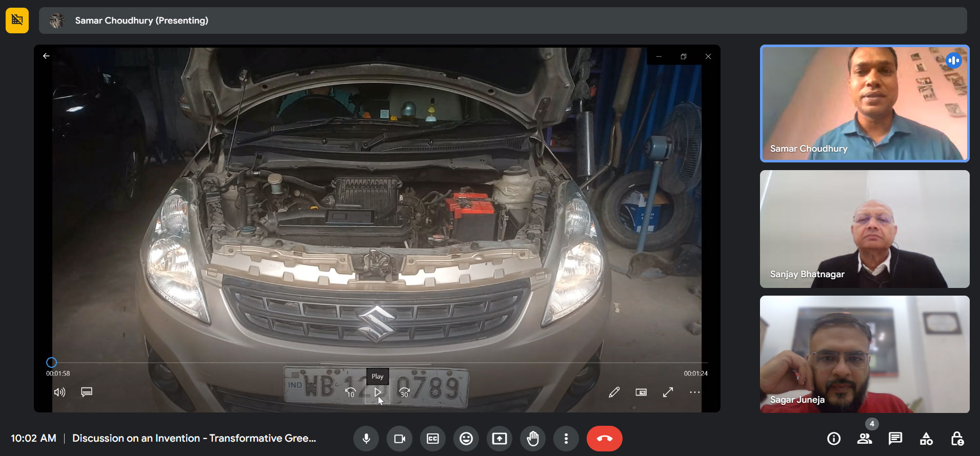The image size is (980, 456).
Task: Open chat with everyone panel
Action: coord(895,439)
